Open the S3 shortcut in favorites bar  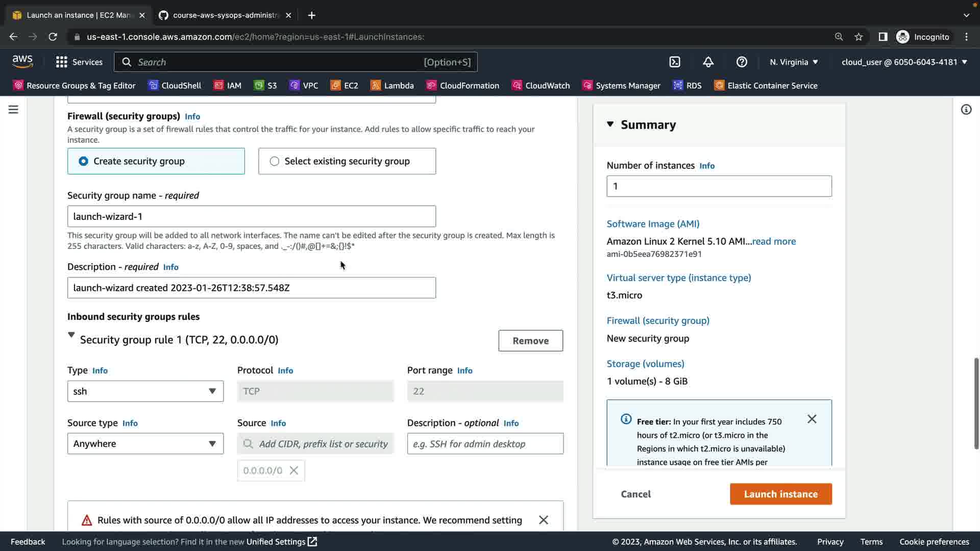(265, 85)
